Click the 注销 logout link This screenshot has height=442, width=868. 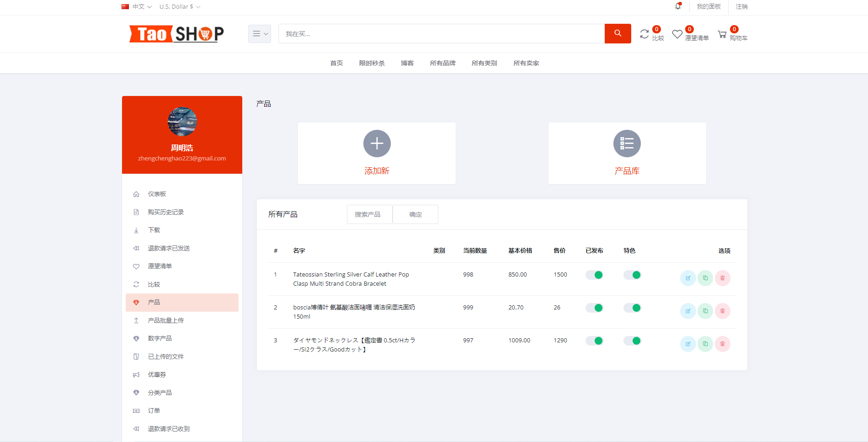[x=741, y=6]
